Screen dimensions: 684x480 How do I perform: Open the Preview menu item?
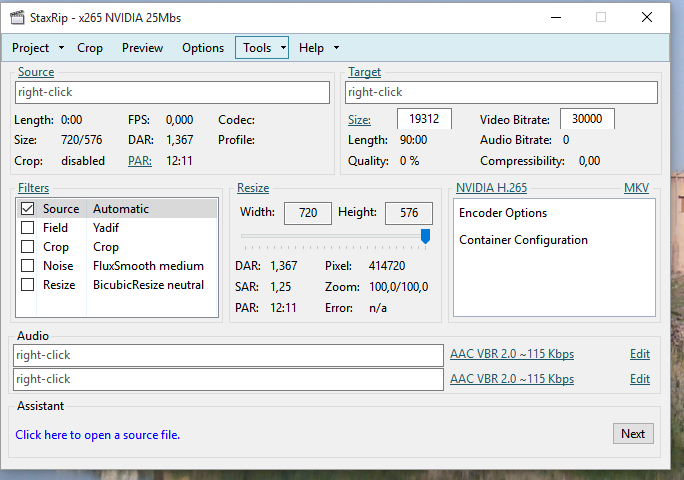pyautogui.click(x=142, y=48)
